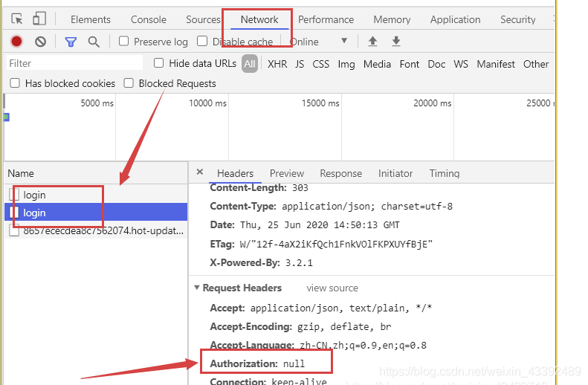Stop recording network log with red button
The width and height of the screenshot is (588, 385).
click(16, 41)
